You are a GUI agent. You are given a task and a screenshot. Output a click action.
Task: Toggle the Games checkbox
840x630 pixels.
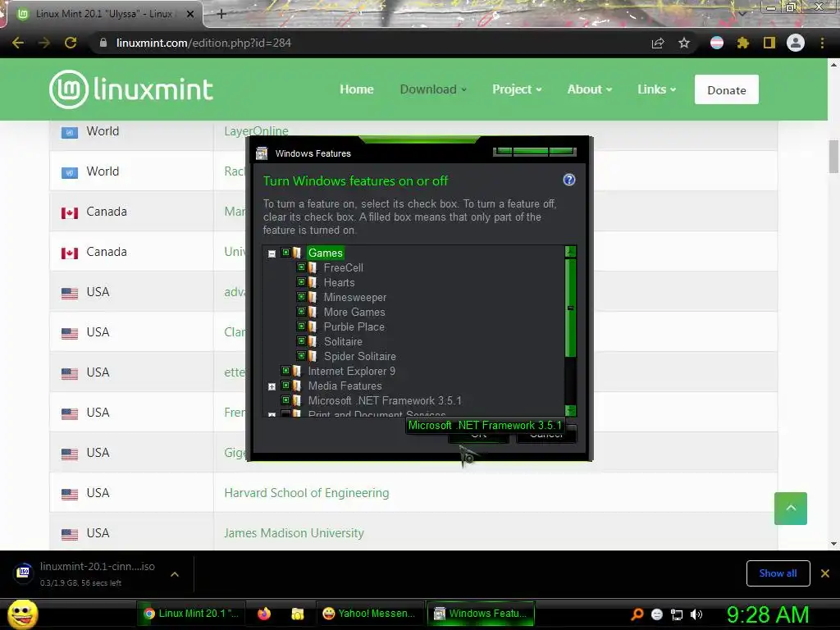[x=286, y=253]
